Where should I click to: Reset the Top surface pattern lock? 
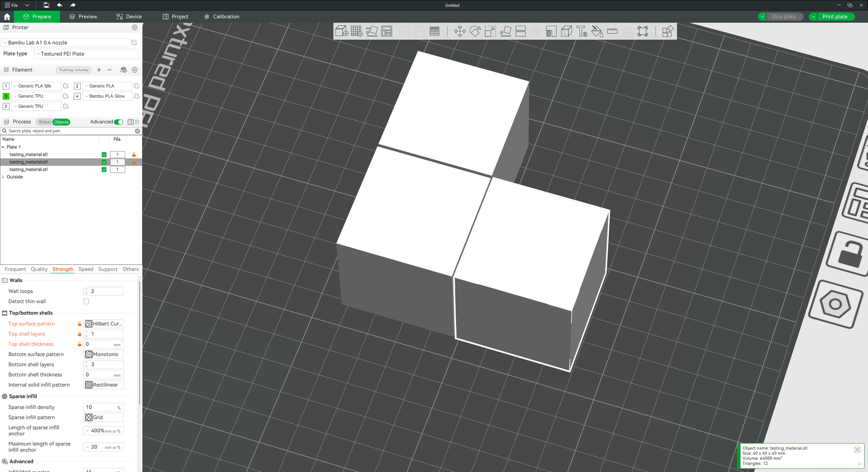click(80, 324)
